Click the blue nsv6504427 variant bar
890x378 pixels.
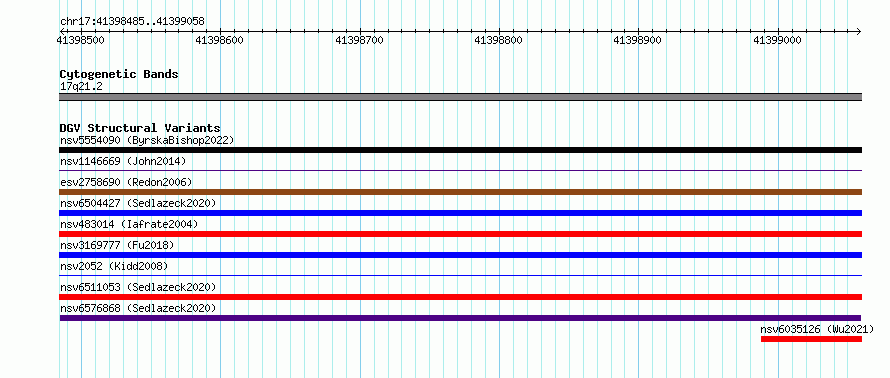tap(460, 213)
